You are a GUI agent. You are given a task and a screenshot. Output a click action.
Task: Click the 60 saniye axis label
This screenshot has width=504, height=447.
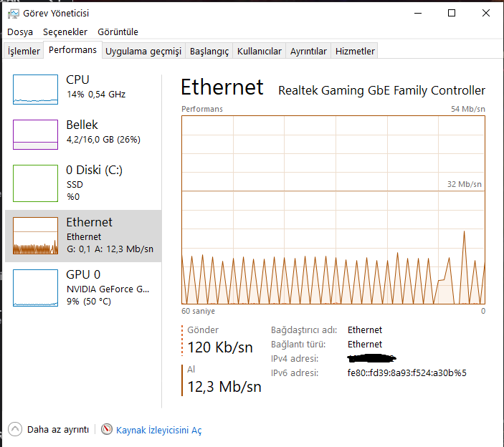tap(199, 311)
